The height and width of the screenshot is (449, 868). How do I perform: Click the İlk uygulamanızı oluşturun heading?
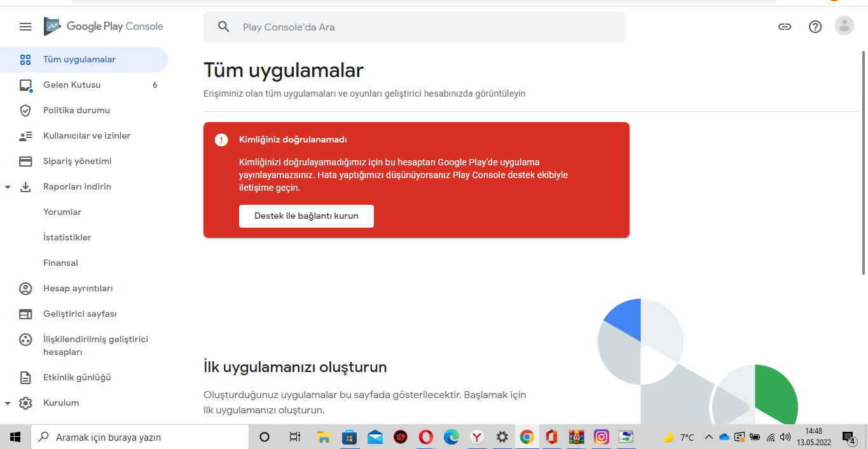295,367
